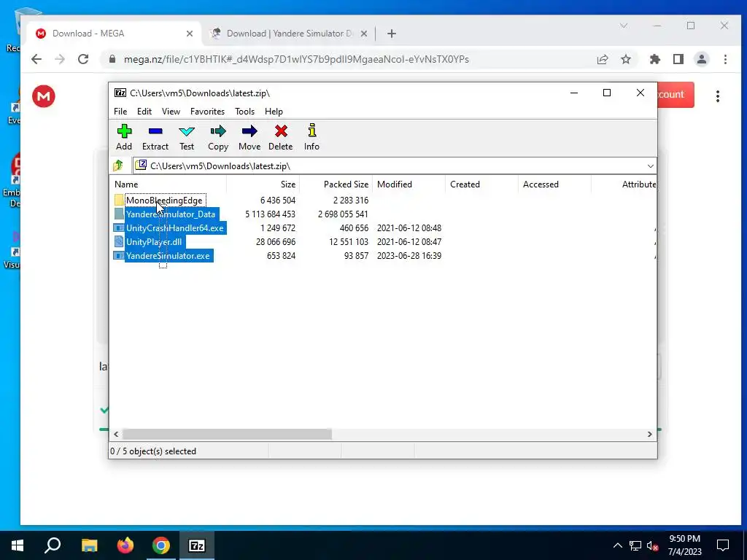The width and height of the screenshot is (747, 560).
Task: Click the MEGA logo on the page
Action: point(44,96)
